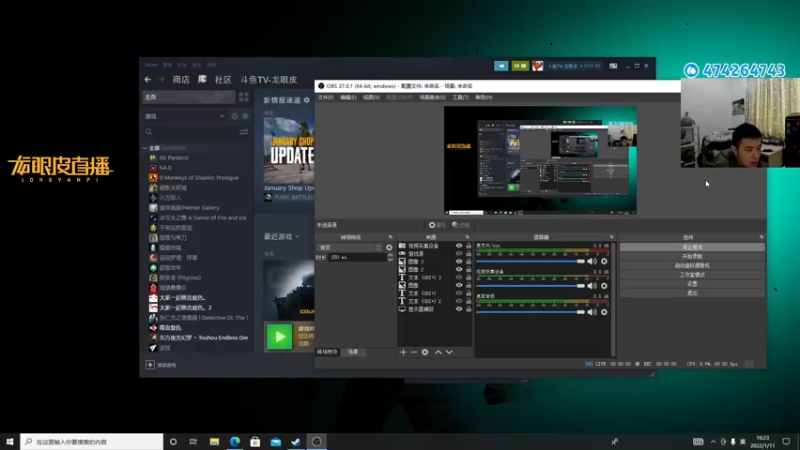
Task: Open the 编辑(E) menu in OBS
Action: (x=348, y=97)
